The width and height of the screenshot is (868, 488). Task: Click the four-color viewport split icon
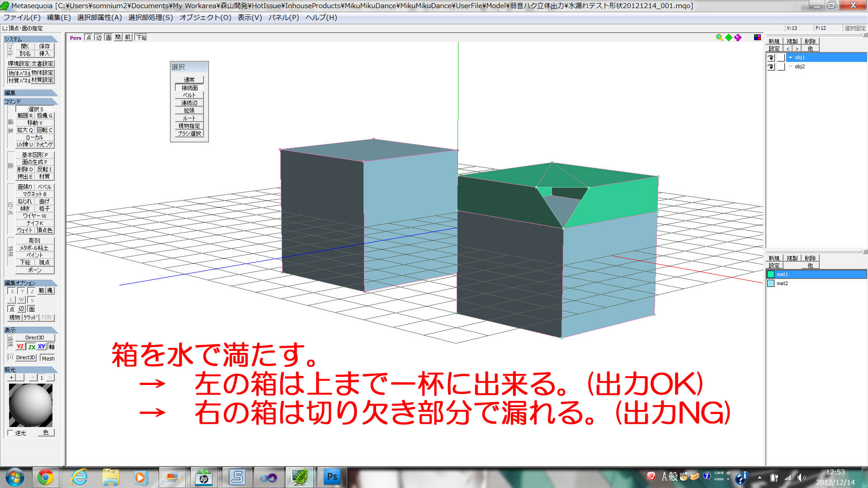tap(757, 37)
